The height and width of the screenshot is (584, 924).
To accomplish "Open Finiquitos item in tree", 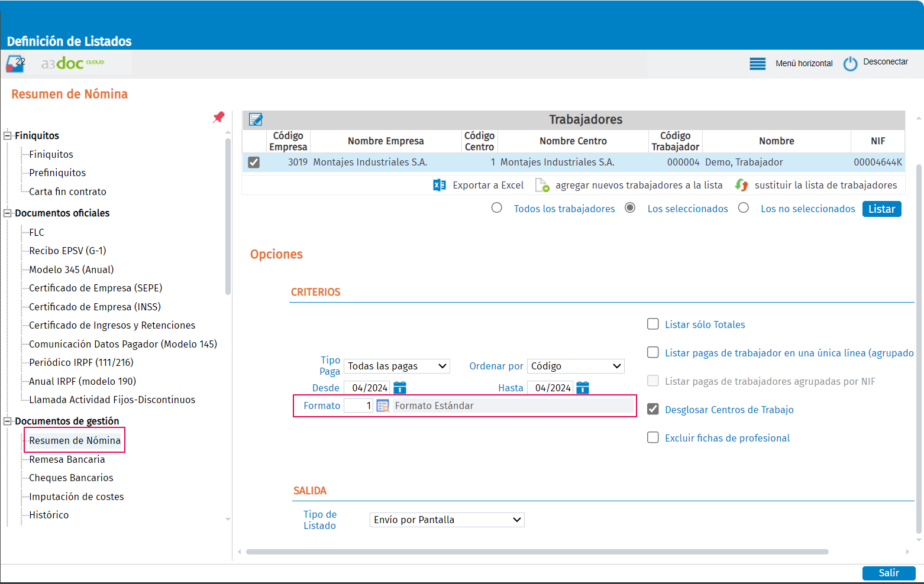I will (51, 154).
